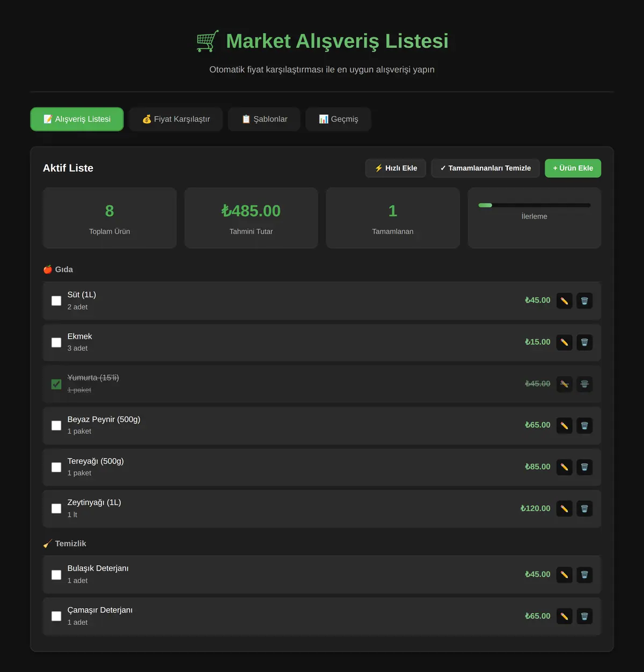Click the Otomatik fiyat karşılaştırması subtitle
The height and width of the screenshot is (672, 644).
pyautogui.click(x=322, y=69)
